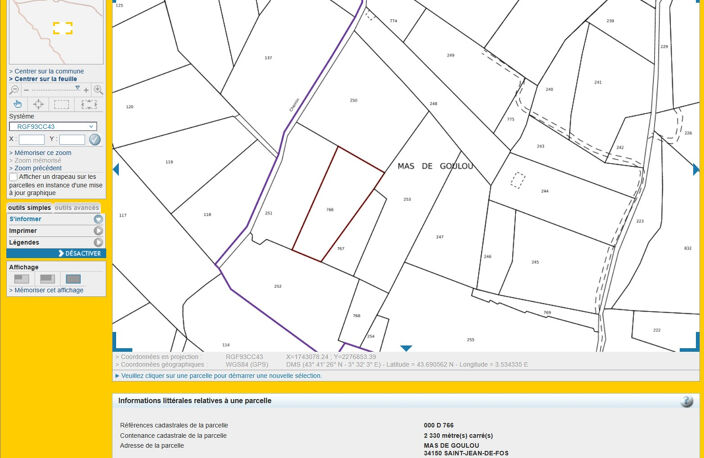The height and width of the screenshot is (458, 704).
Task: Switch to outils avancés tab
Action: point(77,208)
